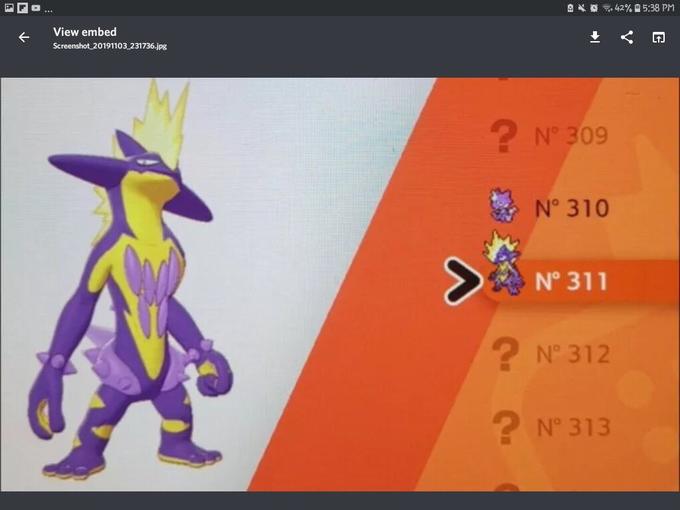Go back using the back arrow

pyautogui.click(x=24, y=38)
